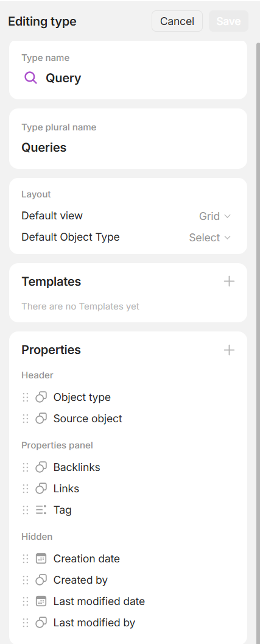
Task: Click the Tag multi-select list icon
Action: (41, 510)
